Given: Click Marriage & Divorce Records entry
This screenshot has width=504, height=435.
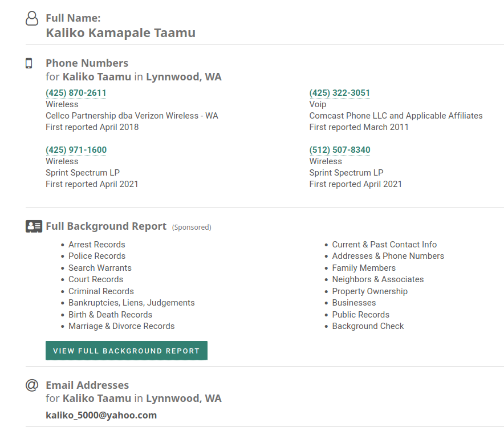Looking at the screenshot, I should point(121,326).
